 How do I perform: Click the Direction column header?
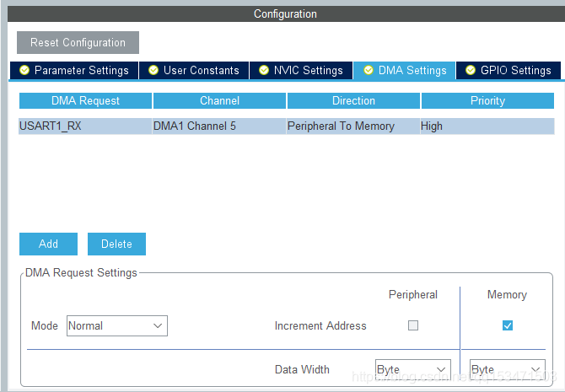click(353, 100)
